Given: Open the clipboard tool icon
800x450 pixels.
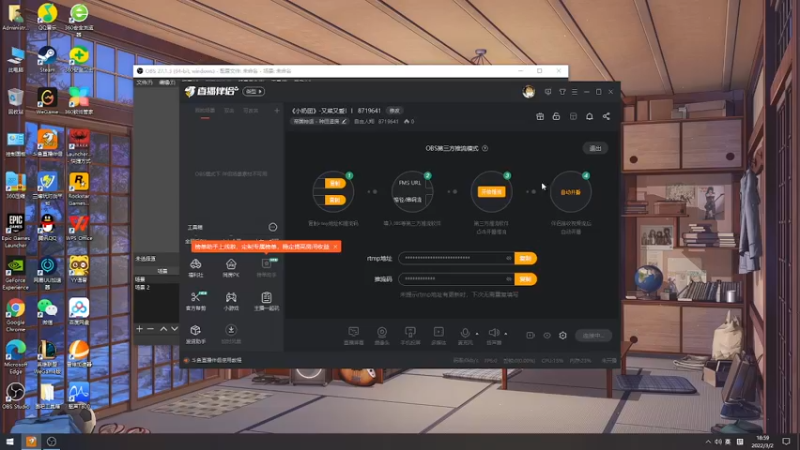Looking at the screenshot, I should (x=266, y=297).
